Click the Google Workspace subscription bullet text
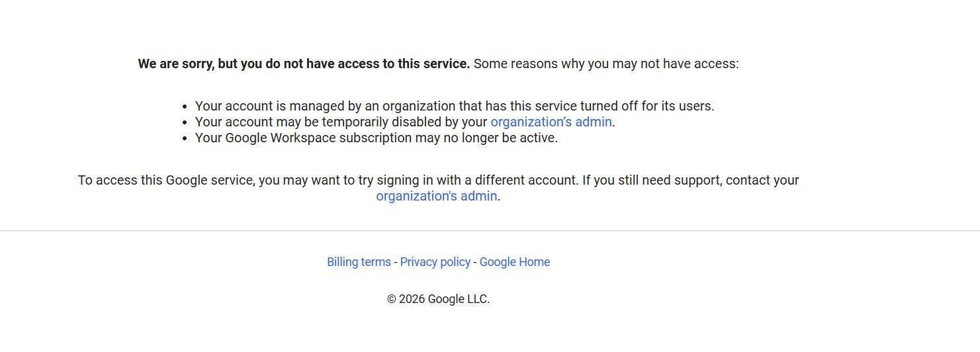The height and width of the screenshot is (352, 980). [x=376, y=138]
